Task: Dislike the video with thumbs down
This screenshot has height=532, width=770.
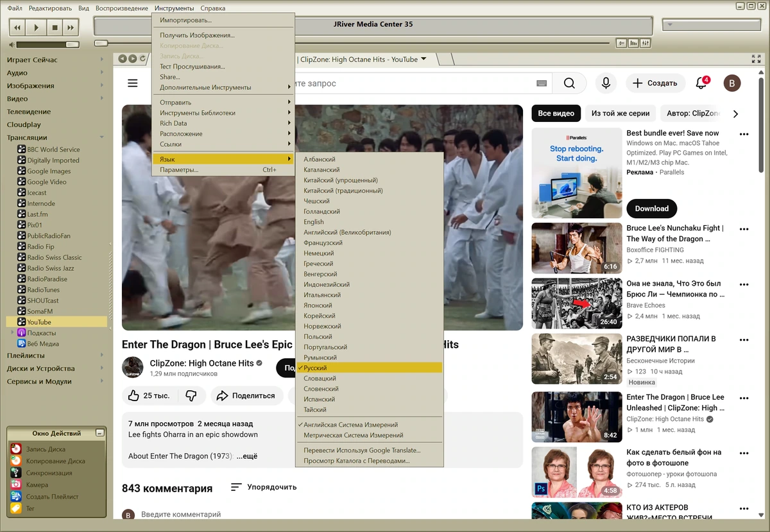Action: click(191, 396)
